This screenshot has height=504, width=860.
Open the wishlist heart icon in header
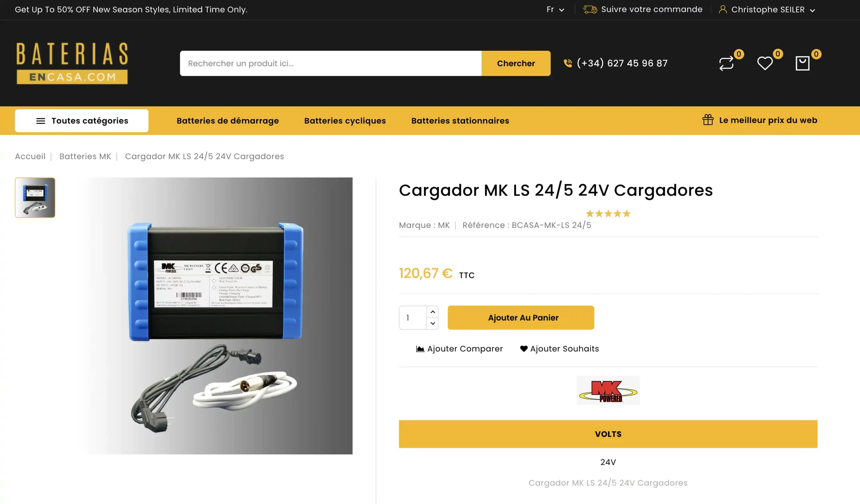pos(765,64)
